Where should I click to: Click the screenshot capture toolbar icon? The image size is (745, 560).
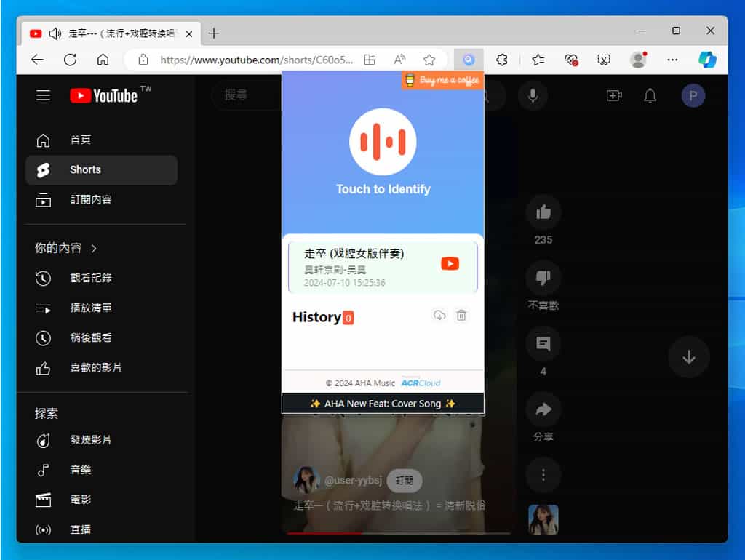pos(603,60)
